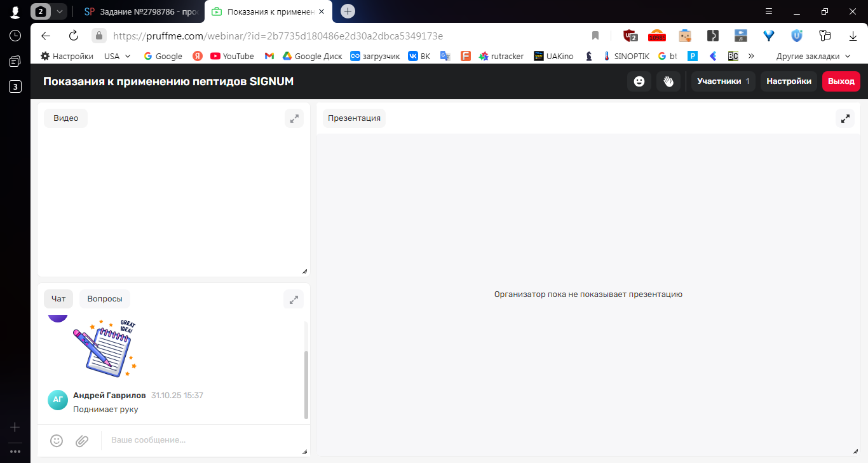View site security info via the lock icon
Screen dimensions: 868x463
98,36
